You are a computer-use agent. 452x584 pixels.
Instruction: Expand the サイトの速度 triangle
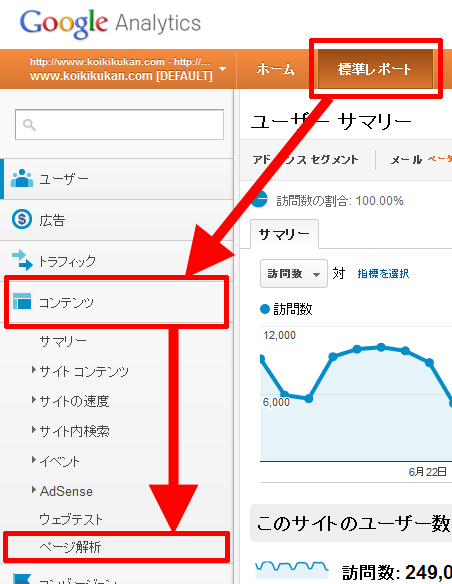tap(34, 400)
